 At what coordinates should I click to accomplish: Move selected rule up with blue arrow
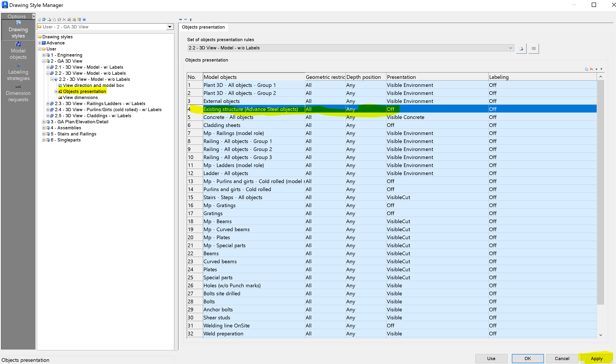597,69
